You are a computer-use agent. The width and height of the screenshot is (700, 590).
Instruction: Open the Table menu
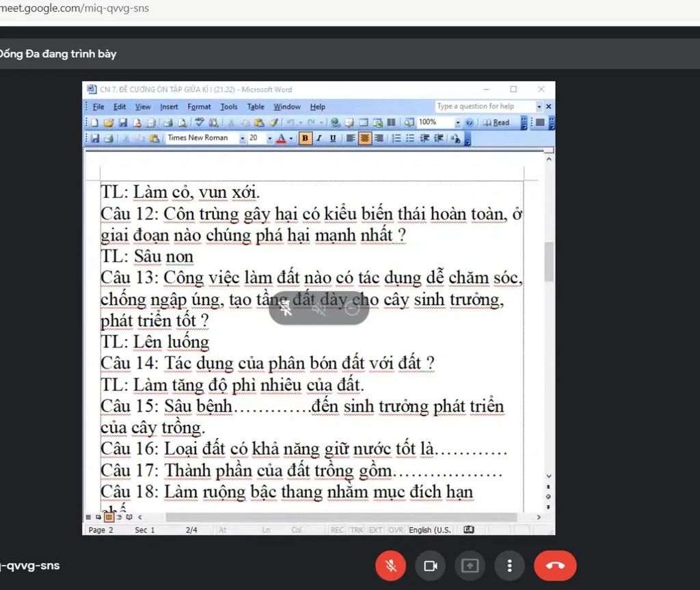tap(256, 107)
